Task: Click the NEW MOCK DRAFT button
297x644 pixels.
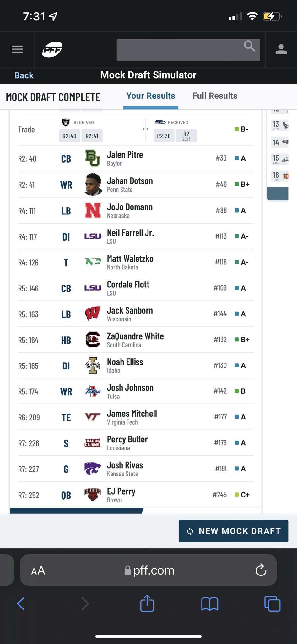Action: (x=233, y=531)
